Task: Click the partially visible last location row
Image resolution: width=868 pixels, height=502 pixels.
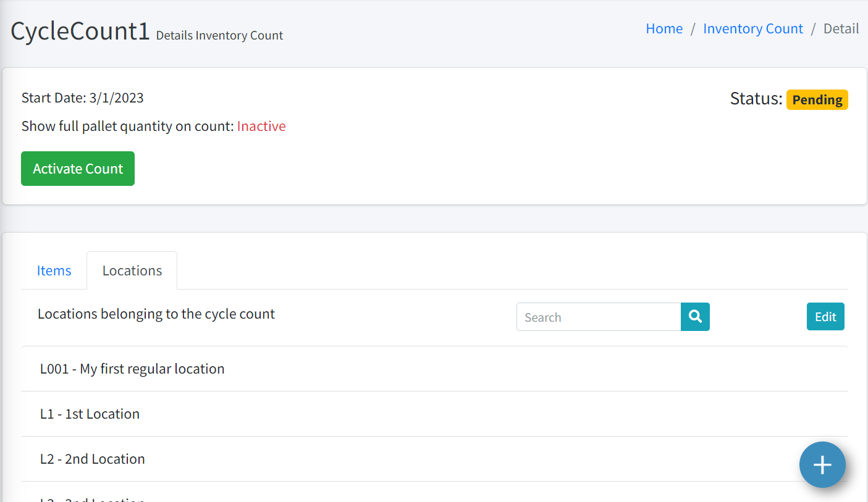Action: point(93,498)
